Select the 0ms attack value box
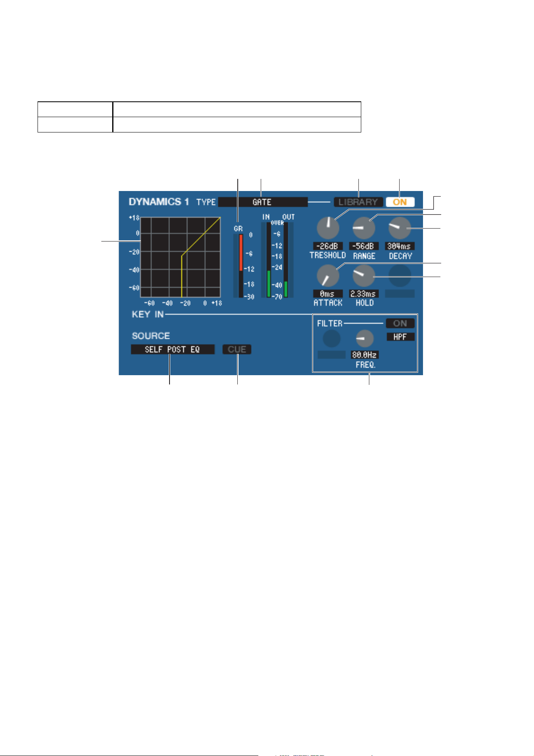This screenshot has height=756, width=534. point(328,294)
